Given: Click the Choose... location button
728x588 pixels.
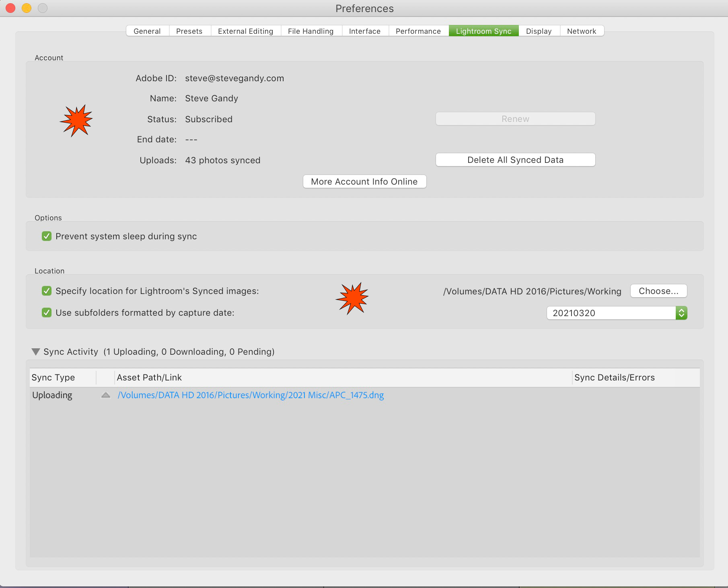Looking at the screenshot, I should click(x=658, y=291).
